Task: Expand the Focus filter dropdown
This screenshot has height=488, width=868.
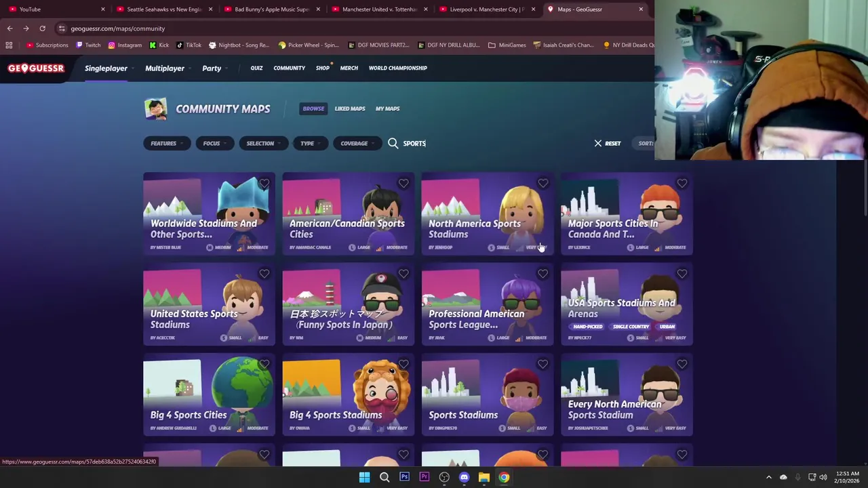Action: [x=215, y=143]
